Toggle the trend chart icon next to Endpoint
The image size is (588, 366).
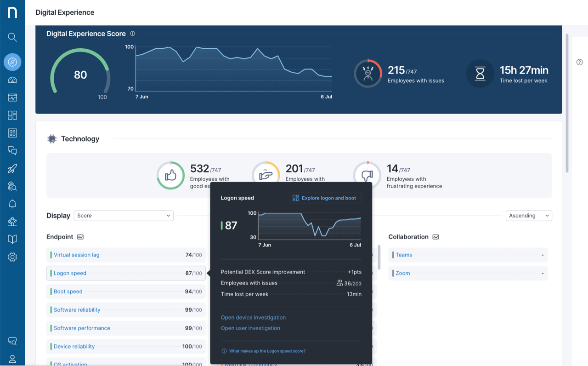(80, 237)
